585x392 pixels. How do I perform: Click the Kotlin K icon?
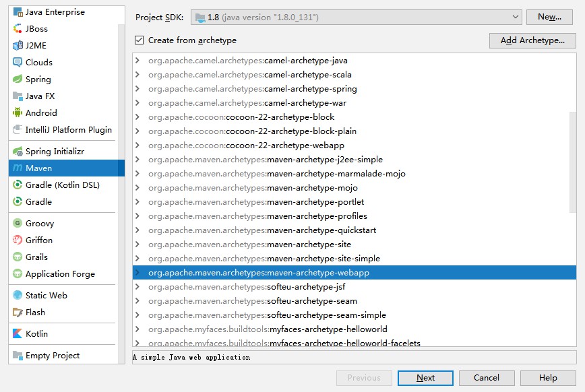[18, 333]
